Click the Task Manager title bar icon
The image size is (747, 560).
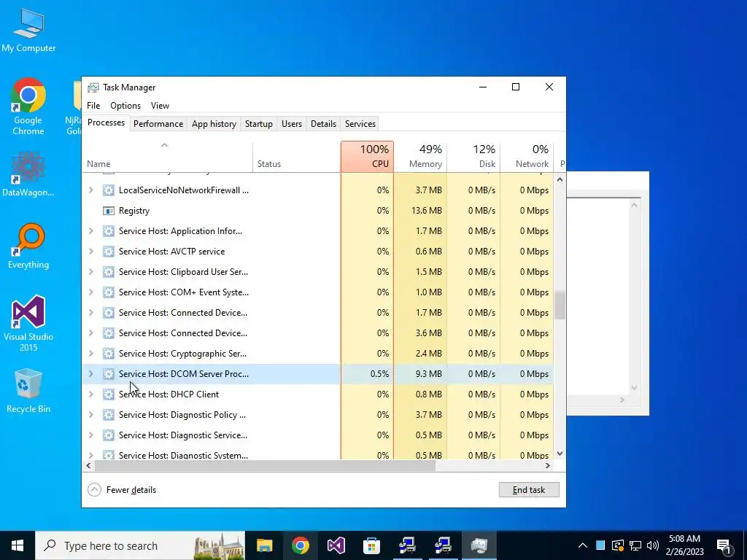93,87
